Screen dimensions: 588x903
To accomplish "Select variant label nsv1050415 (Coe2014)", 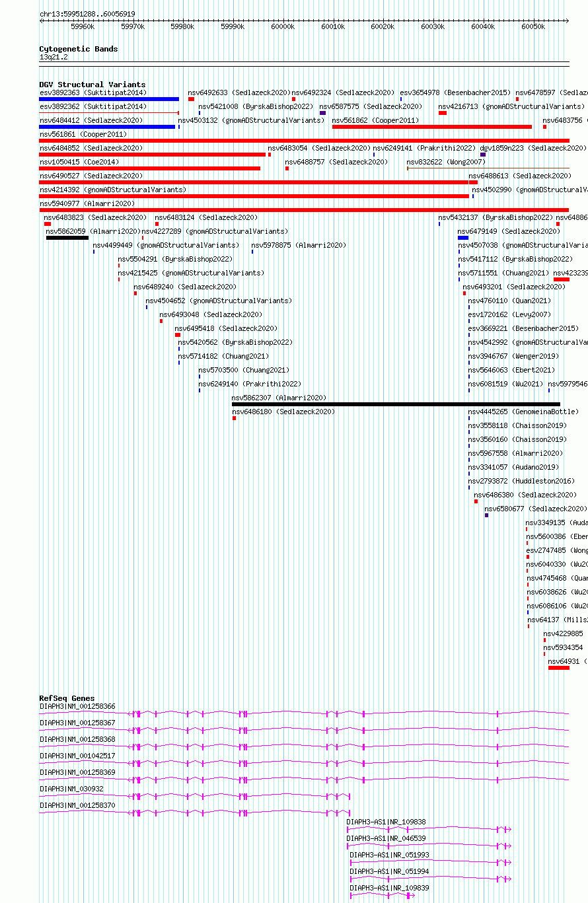I will coord(79,162).
